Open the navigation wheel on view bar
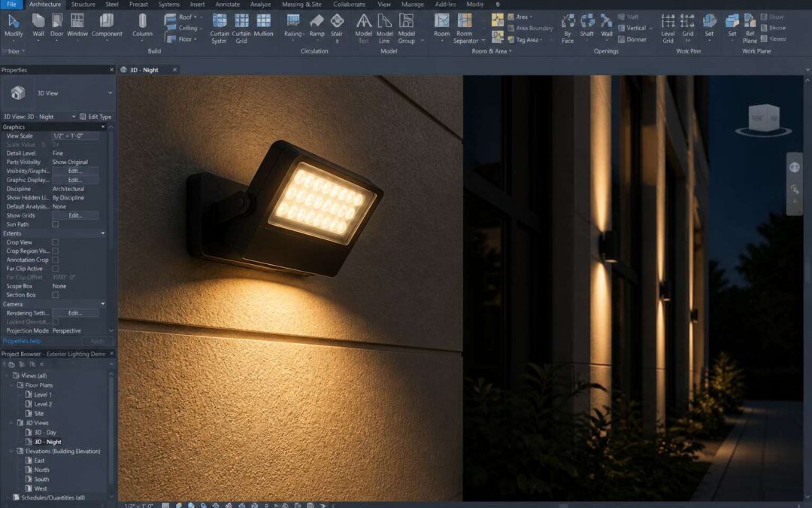The image size is (812, 508). tap(795, 167)
